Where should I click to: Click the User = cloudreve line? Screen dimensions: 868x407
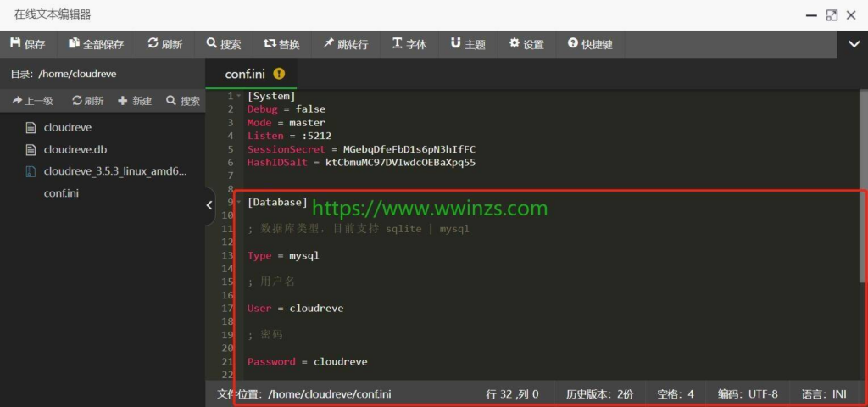(x=295, y=309)
